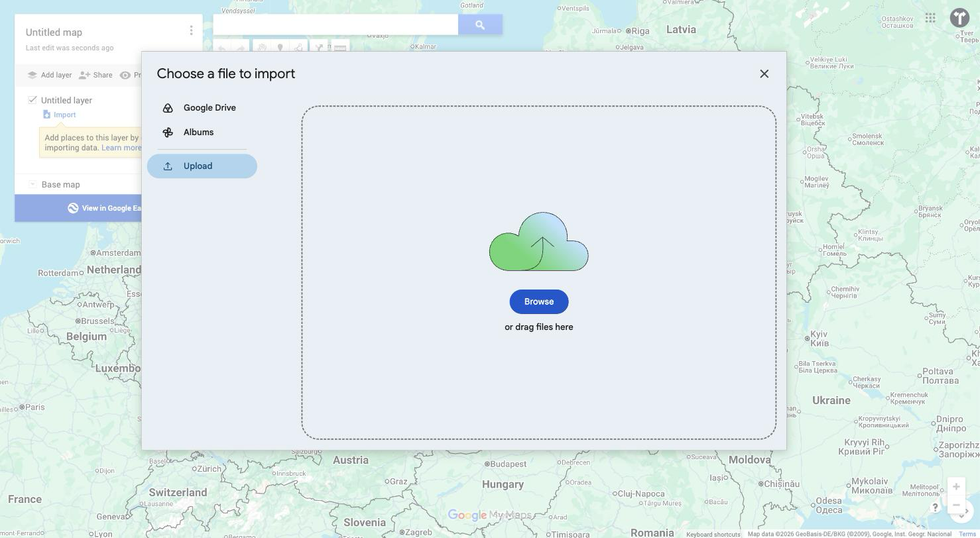Click the Import link under Untitled layer
The image size is (980, 538).
click(64, 115)
